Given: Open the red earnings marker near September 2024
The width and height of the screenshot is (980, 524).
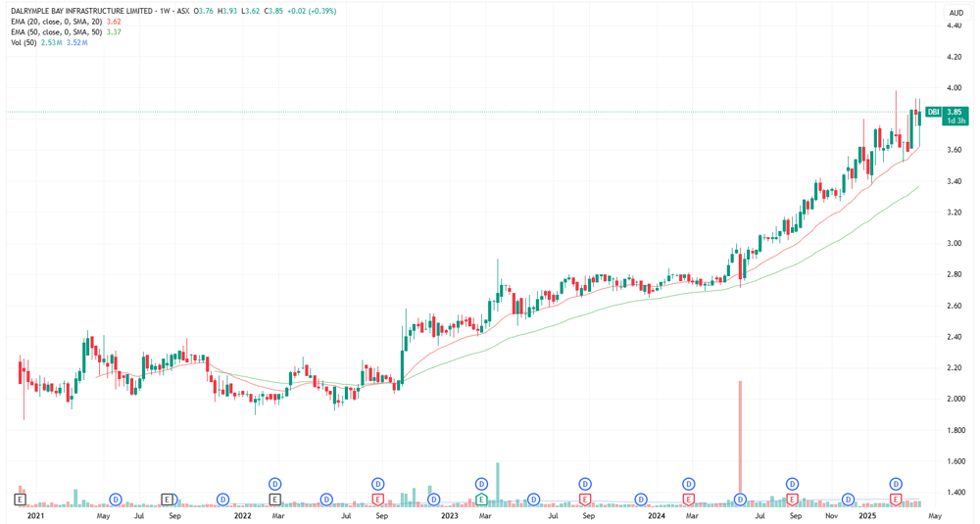Looking at the screenshot, I should [x=792, y=499].
